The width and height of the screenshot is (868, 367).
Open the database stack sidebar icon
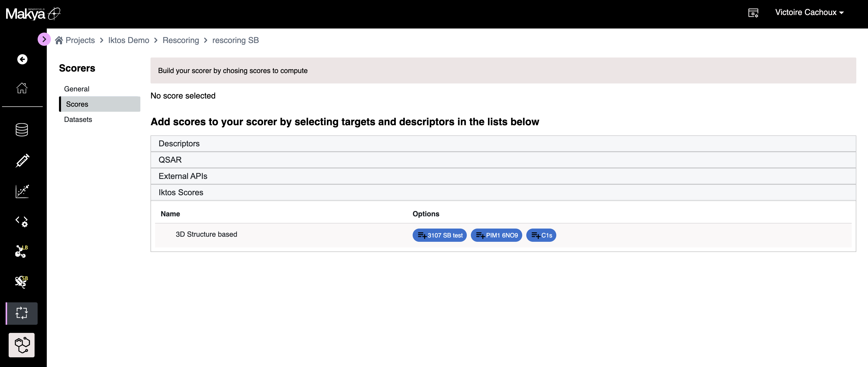pos(22,130)
